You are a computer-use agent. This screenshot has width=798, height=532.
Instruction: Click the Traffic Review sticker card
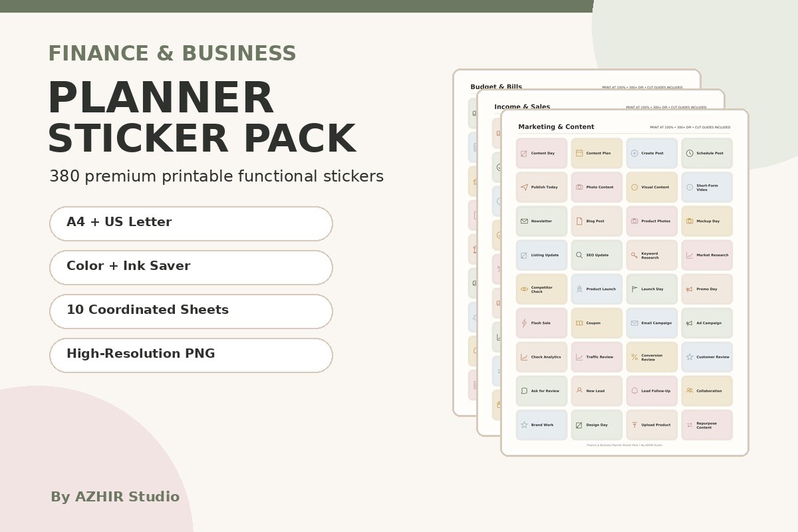(597, 357)
